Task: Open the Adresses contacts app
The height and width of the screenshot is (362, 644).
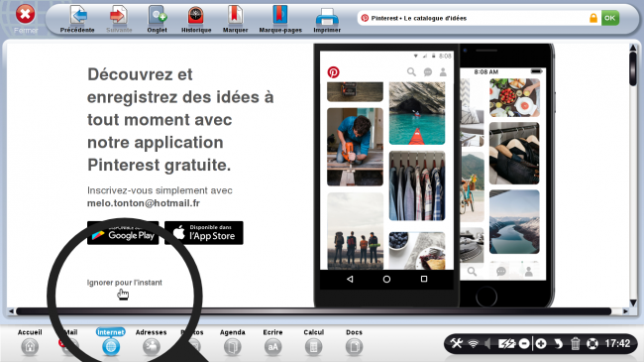Action: 152,342
